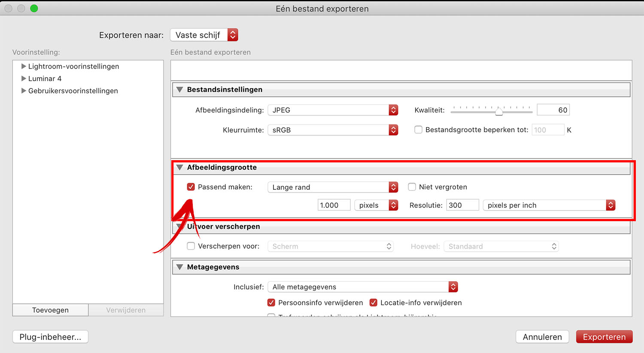This screenshot has height=353, width=644.
Task: Select Lightroom-voorinstellingen in preset list
Action: pyautogui.click(x=73, y=66)
